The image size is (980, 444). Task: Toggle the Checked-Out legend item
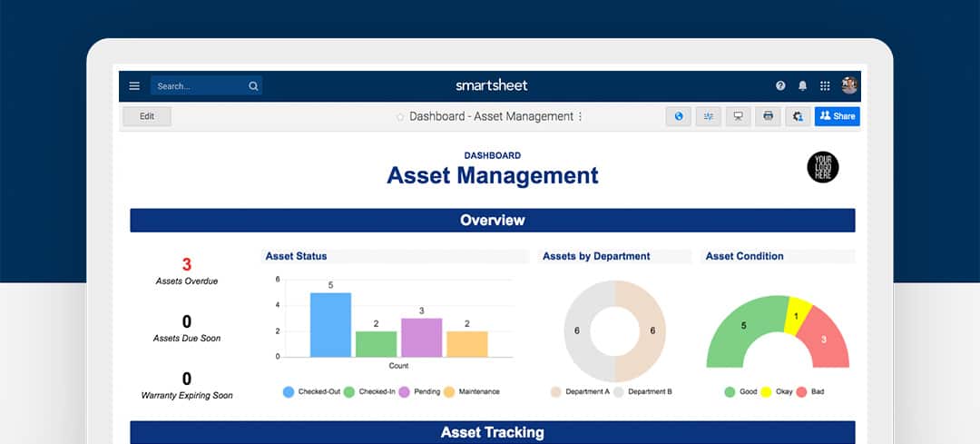(x=313, y=392)
